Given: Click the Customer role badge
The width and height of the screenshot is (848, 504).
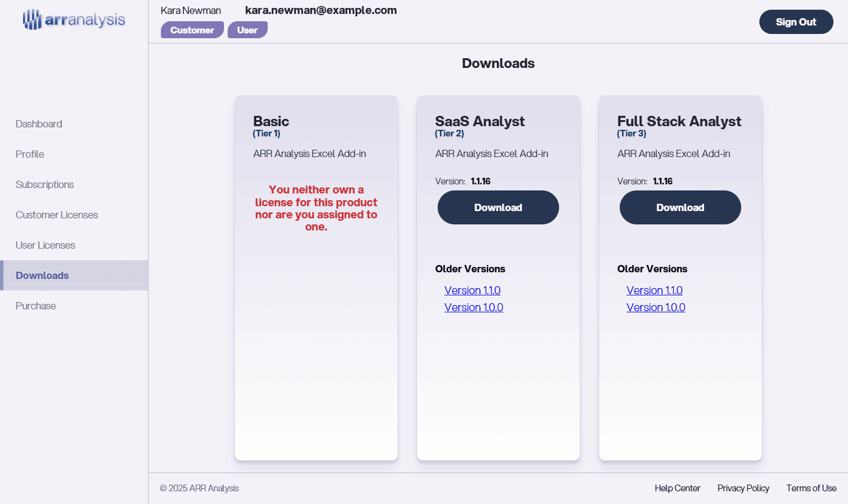Looking at the screenshot, I should (192, 29).
